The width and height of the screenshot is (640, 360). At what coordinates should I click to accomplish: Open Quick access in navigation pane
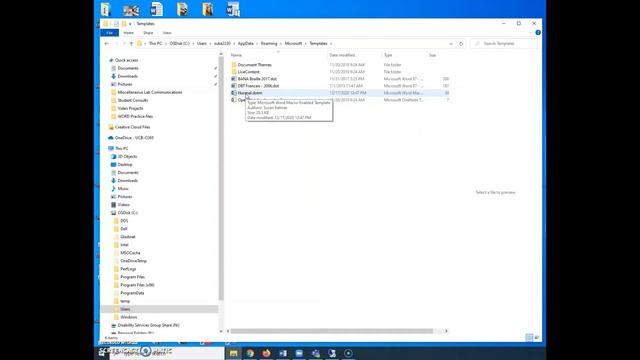click(x=126, y=60)
